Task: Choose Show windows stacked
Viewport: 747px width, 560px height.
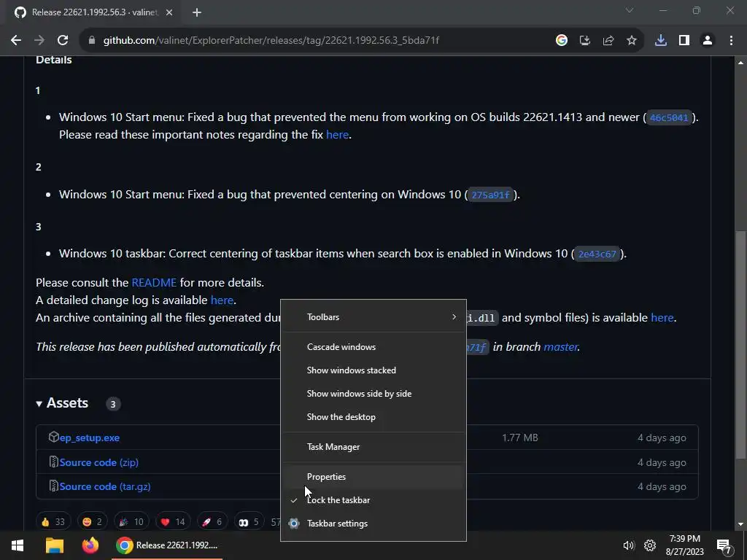Action: click(373, 370)
